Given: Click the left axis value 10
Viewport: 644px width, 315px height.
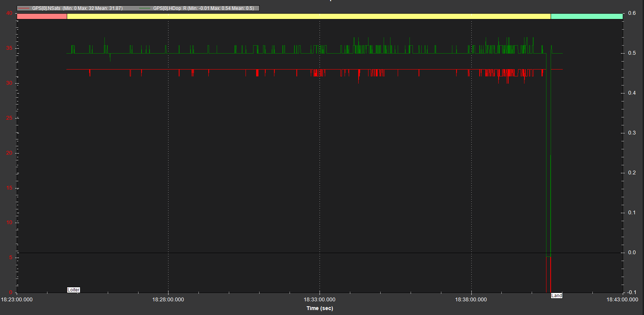Looking at the screenshot, I should [9, 222].
